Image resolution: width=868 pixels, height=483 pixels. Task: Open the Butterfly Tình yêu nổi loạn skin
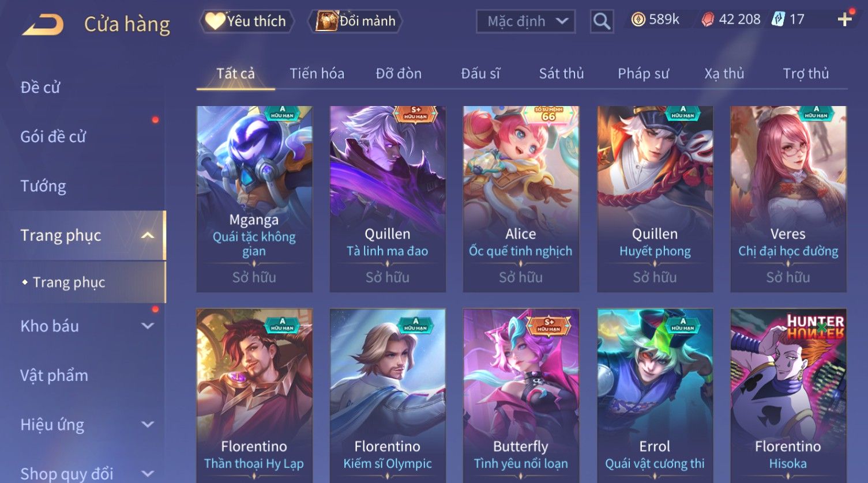coord(521,395)
